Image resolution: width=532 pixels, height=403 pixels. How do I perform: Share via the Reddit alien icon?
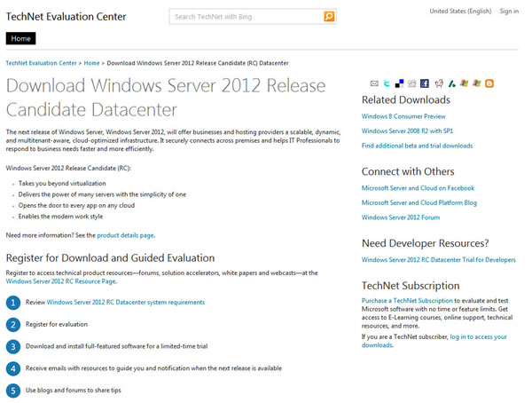tap(439, 83)
